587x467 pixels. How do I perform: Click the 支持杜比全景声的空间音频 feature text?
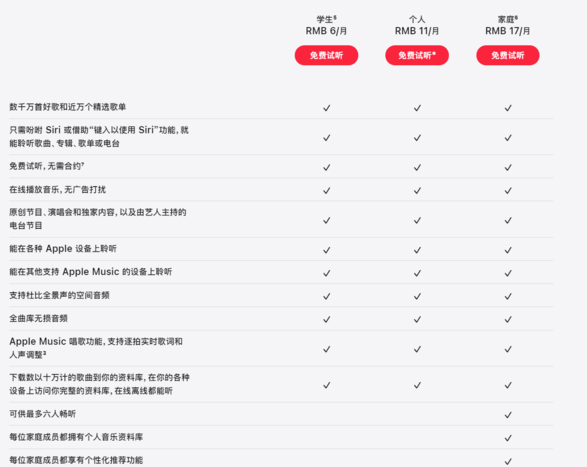(59, 295)
